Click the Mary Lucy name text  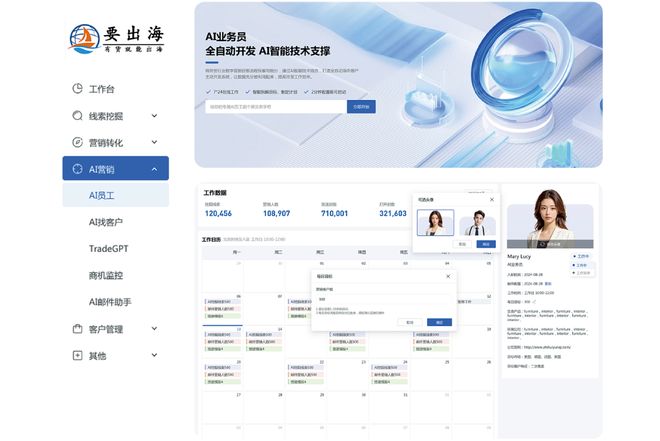coord(519,256)
